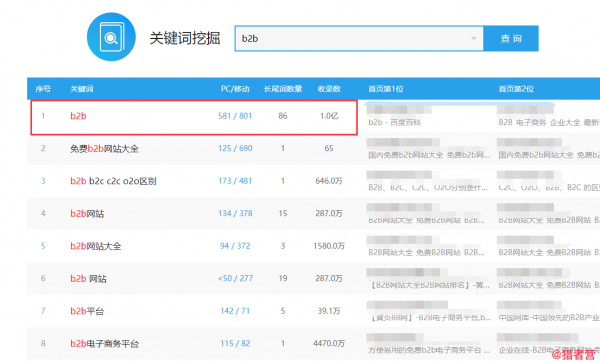
Task: Open keyword b2b网站大全 in row 5
Action: (96, 246)
